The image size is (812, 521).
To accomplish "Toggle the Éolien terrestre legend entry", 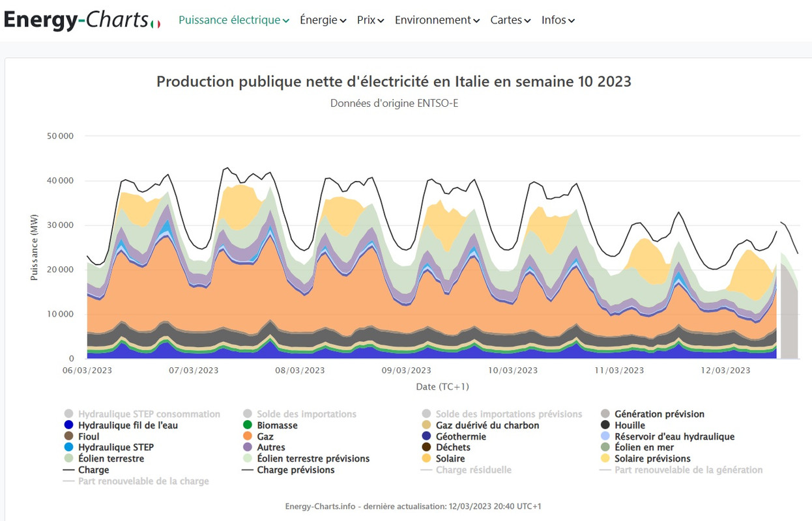I will [x=104, y=458].
